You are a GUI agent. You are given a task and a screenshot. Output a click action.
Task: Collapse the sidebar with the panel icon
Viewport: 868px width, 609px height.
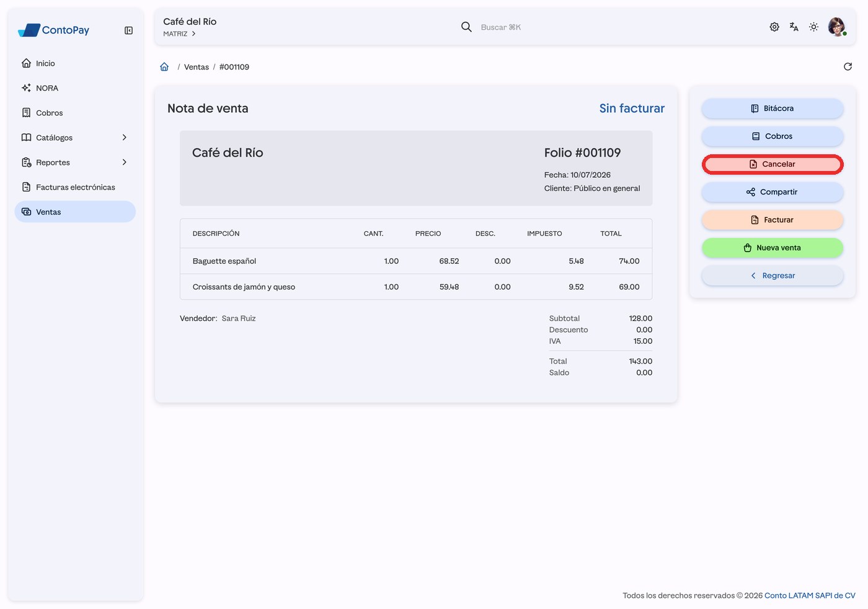tap(128, 30)
